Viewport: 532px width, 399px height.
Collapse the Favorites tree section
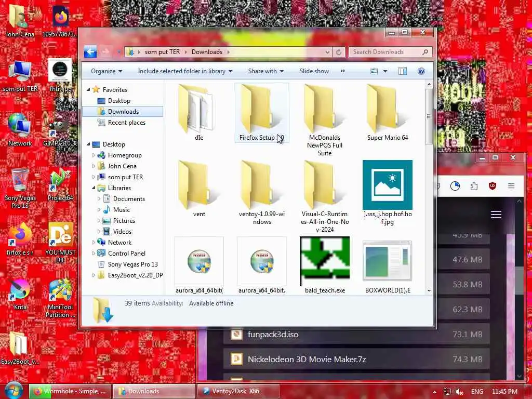coord(88,89)
